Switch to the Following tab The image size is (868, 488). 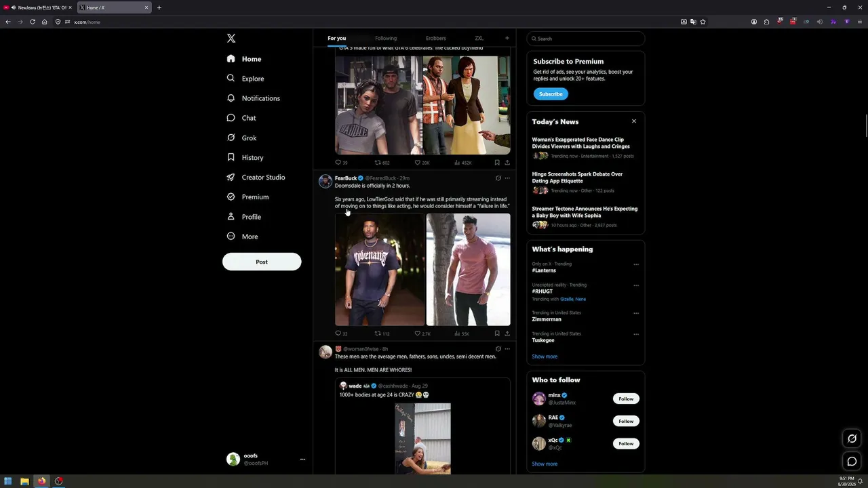click(x=386, y=39)
